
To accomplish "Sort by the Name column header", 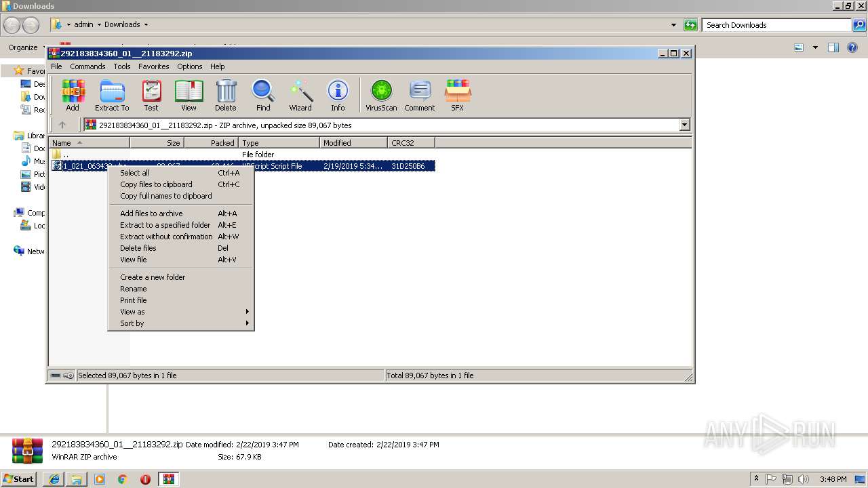I will pyautogui.click(x=89, y=143).
